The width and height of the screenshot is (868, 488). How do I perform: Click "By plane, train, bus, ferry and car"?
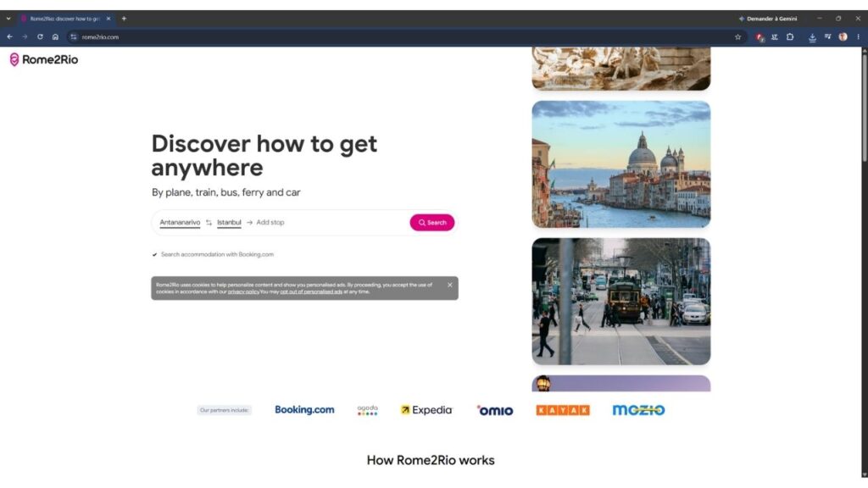click(x=225, y=192)
